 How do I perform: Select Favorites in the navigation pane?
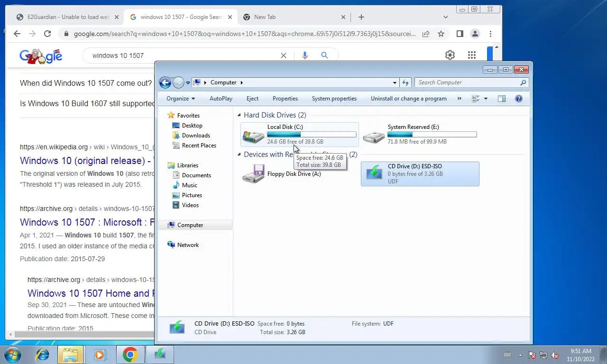click(x=188, y=116)
